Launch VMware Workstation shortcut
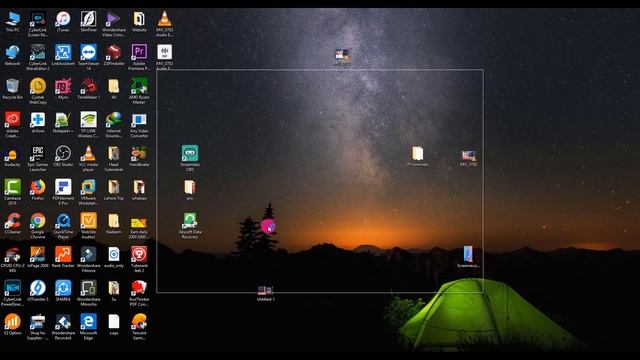 coord(88,192)
